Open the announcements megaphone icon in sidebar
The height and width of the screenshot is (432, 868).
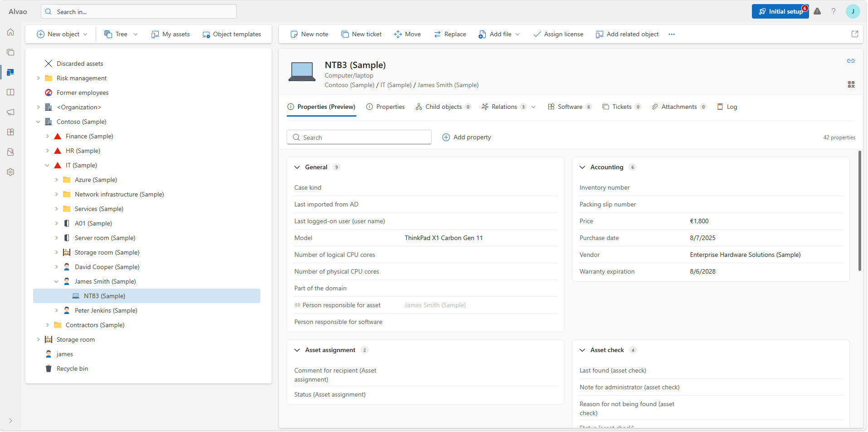[x=10, y=112]
